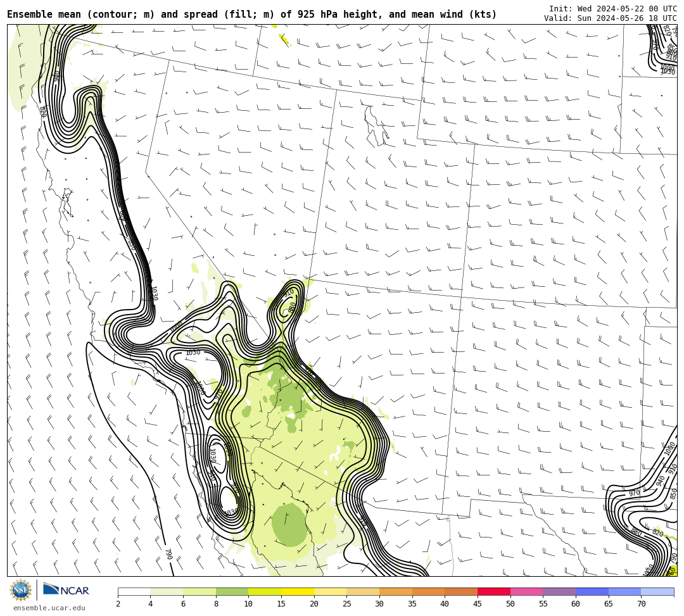Pick the light orange 25–30 color bar segment
The image size is (684, 616).
point(363,592)
